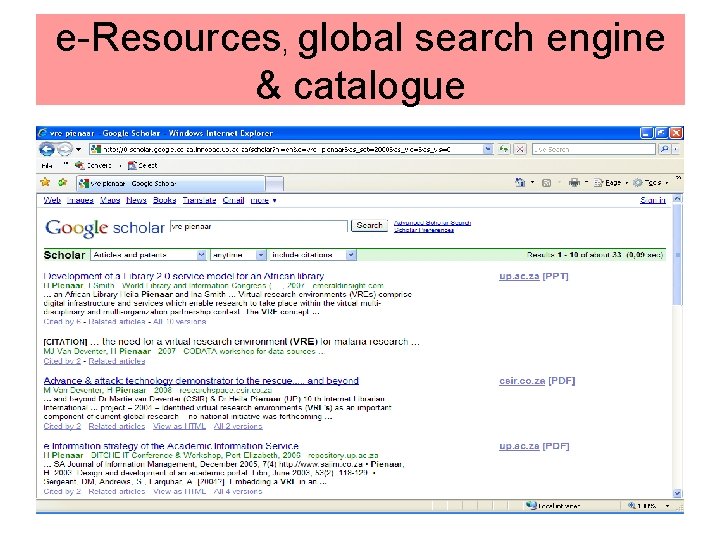This screenshot has width=720, height=540.
Task: Click the Feeds icon in command bar
Action: click(x=546, y=183)
